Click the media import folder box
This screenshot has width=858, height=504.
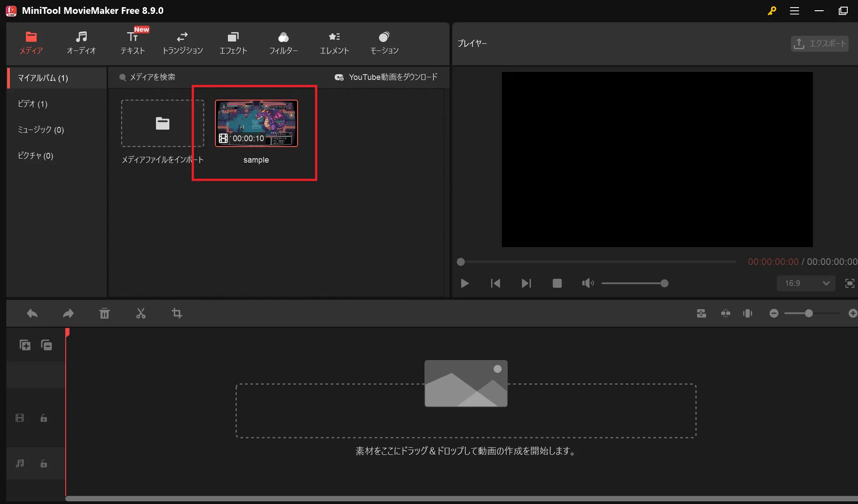point(162,123)
